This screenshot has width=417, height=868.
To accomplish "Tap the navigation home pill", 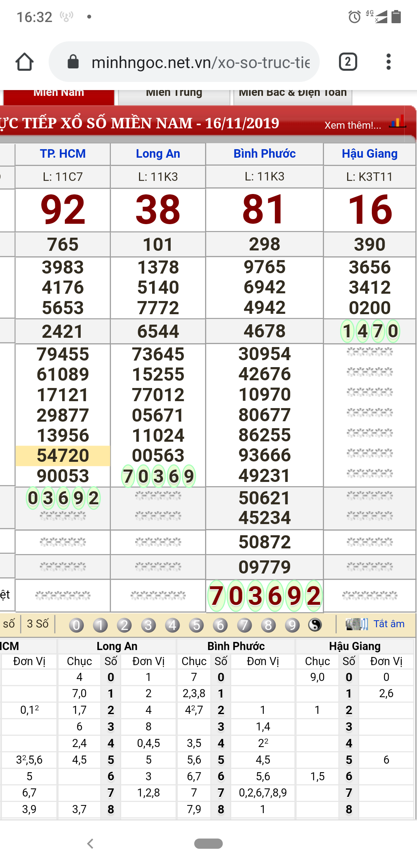I will (208, 844).
